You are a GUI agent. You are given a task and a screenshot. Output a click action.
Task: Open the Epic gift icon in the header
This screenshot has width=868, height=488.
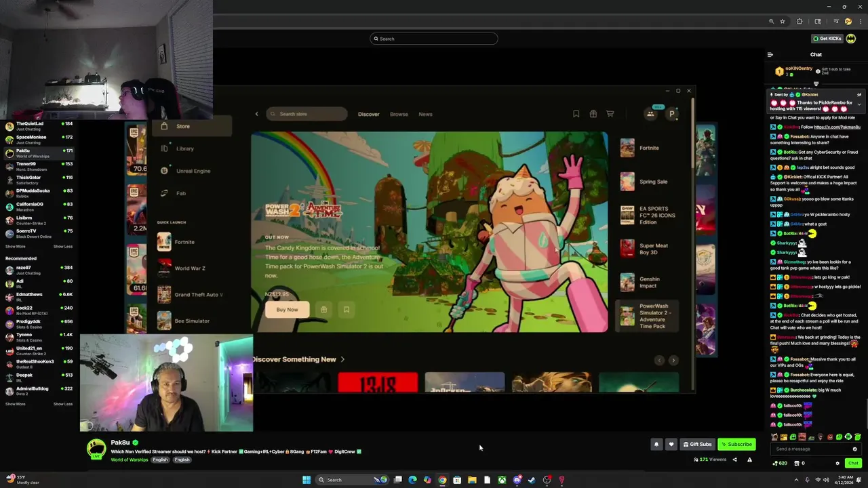[593, 114]
